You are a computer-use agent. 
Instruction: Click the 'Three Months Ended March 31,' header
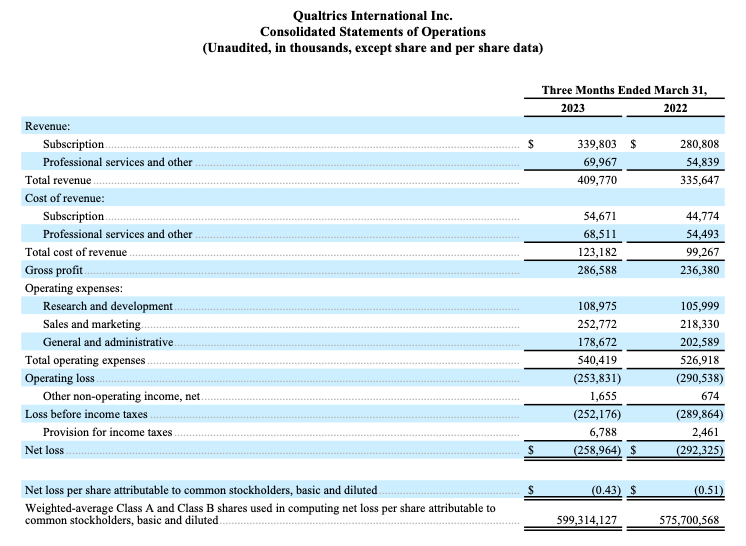[x=624, y=90]
